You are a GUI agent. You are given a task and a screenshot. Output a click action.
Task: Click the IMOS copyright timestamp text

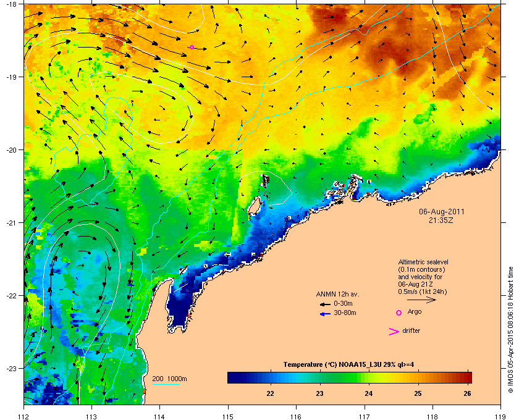tap(510, 330)
